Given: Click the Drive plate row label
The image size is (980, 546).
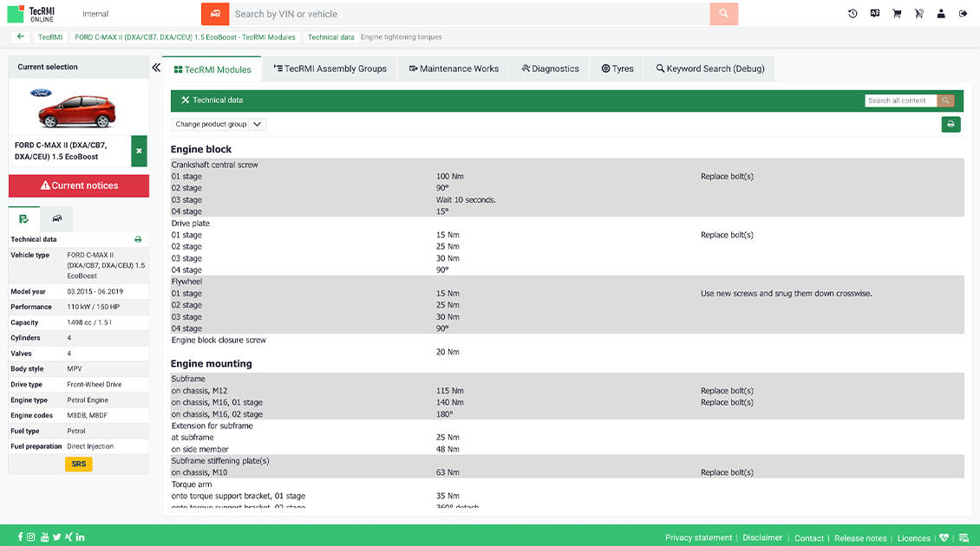Looking at the screenshot, I should (x=191, y=223).
